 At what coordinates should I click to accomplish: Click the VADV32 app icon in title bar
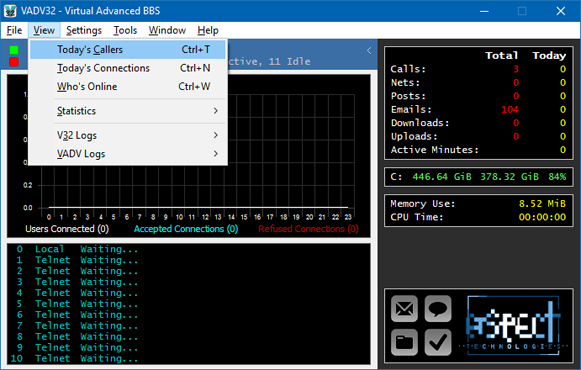tap(10, 11)
